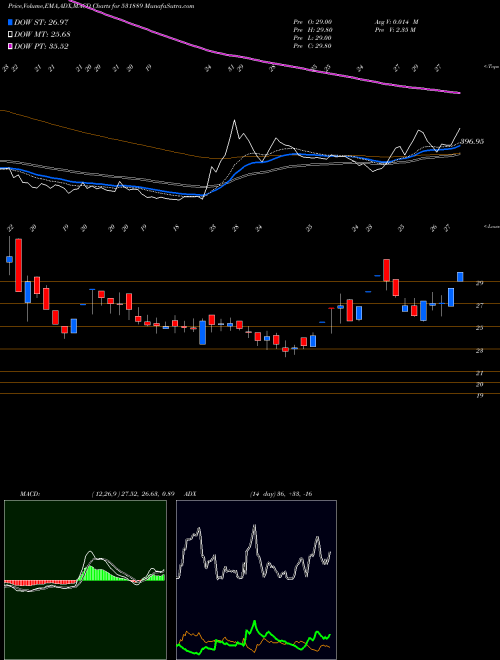The image size is (500, 660).
Task: Click the magenta DOW PT legend swatch
Action: (x=11, y=46)
